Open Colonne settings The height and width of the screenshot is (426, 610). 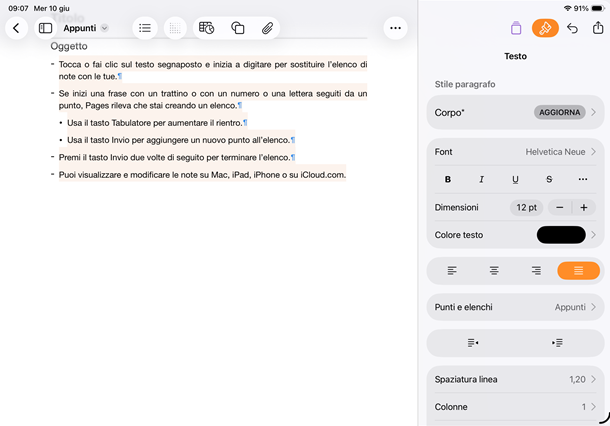(x=515, y=407)
